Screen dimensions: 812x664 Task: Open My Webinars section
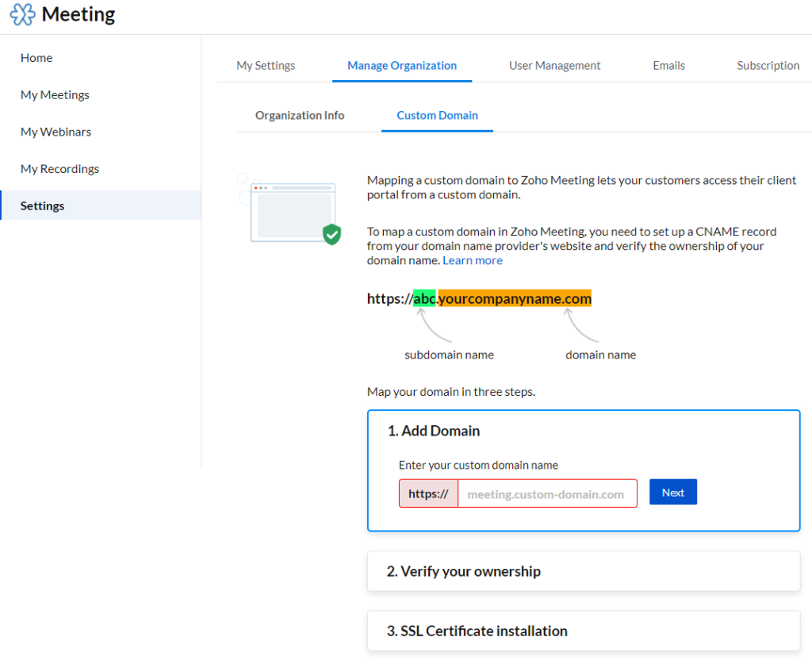click(56, 132)
